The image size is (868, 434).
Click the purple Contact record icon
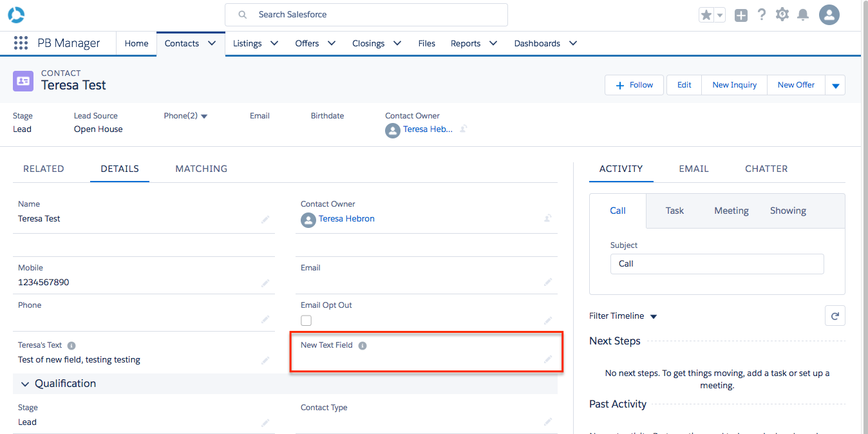23,80
